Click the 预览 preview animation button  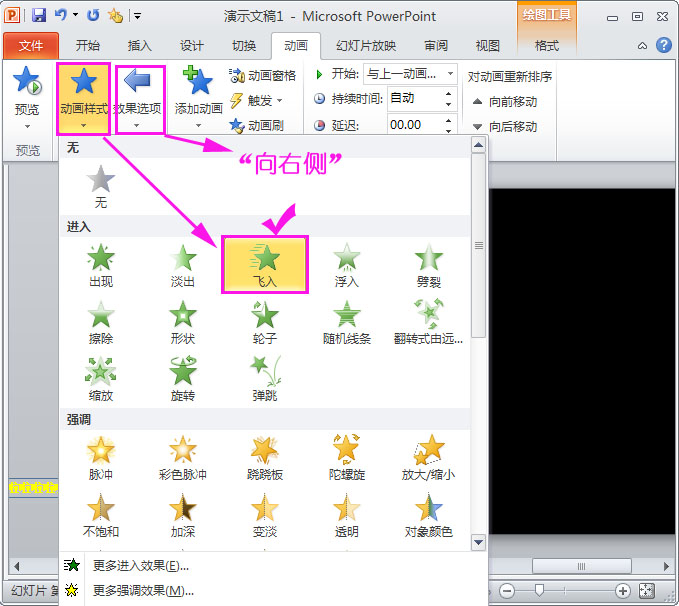click(27, 97)
